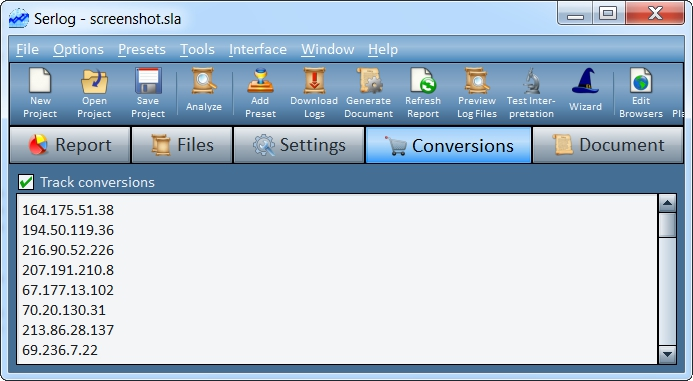Select IP address 194.50.119.36

tap(68, 230)
